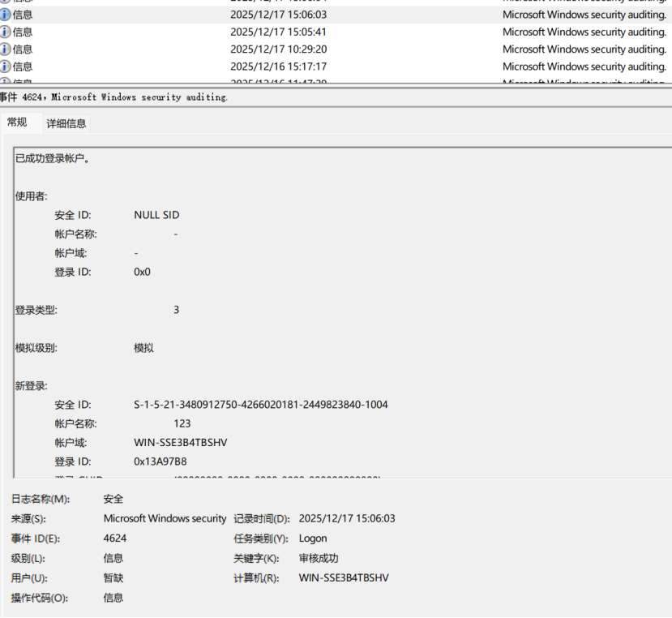Click the account name value 123

pyautogui.click(x=182, y=423)
